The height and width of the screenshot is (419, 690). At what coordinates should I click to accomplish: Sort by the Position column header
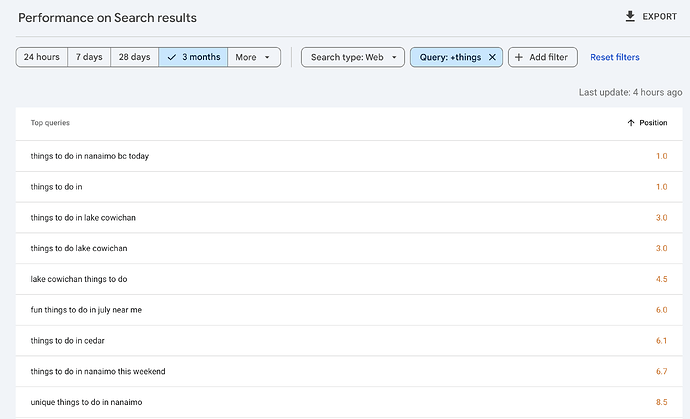pyautogui.click(x=653, y=123)
